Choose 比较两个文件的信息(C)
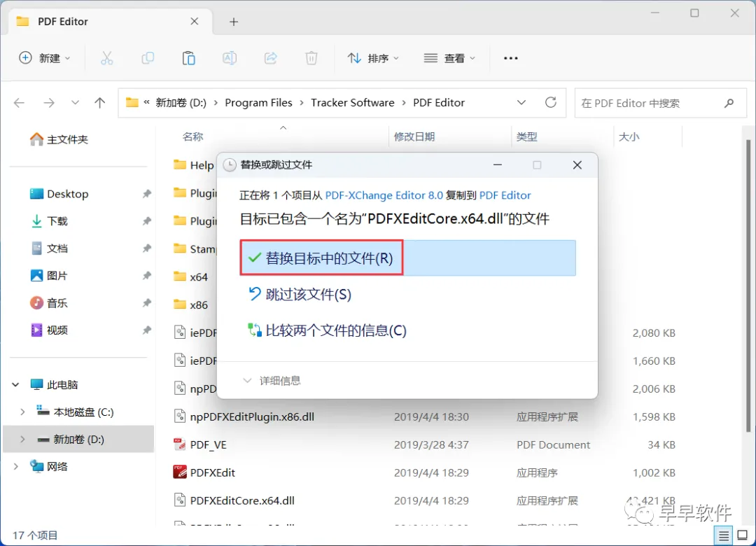 [327, 330]
